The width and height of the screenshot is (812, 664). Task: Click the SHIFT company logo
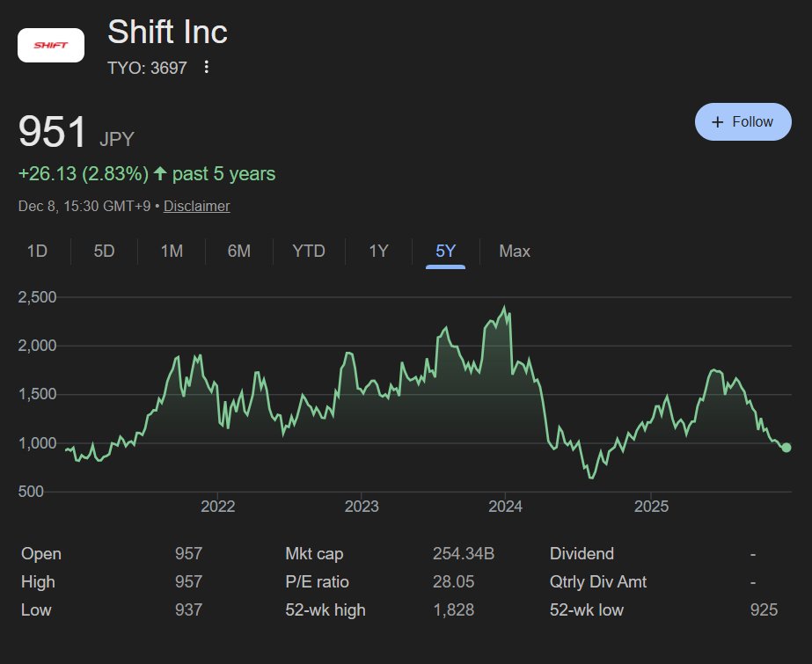[50, 45]
